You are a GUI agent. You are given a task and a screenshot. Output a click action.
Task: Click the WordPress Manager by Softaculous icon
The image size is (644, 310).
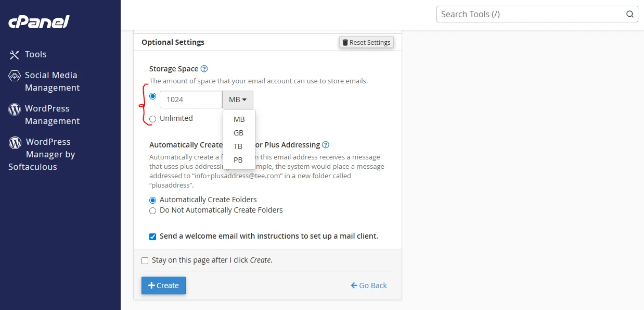15,142
